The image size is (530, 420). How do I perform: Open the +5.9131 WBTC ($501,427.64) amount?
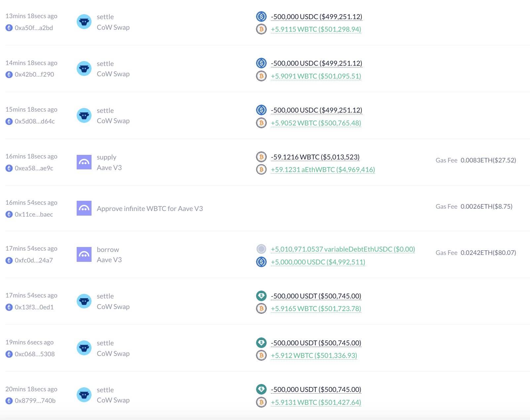pyautogui.click(x=316, y=402)
